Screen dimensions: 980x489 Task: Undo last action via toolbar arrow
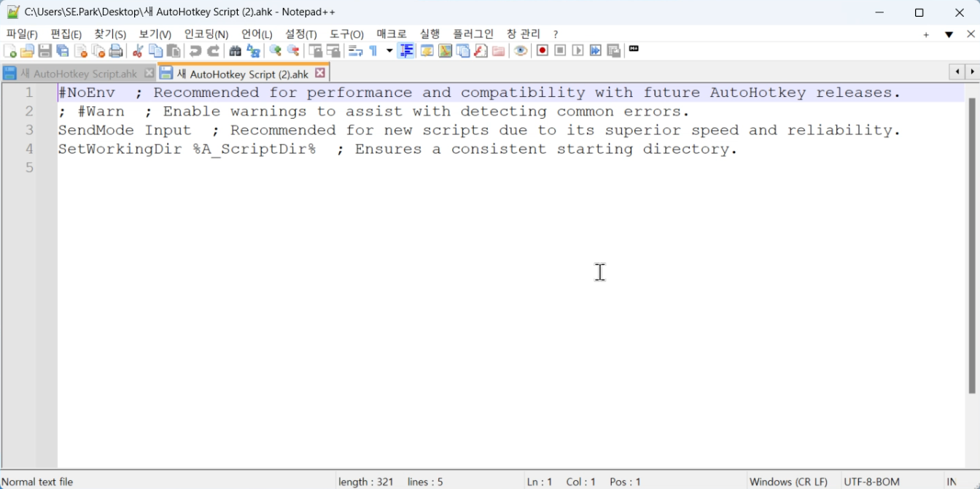195,51
